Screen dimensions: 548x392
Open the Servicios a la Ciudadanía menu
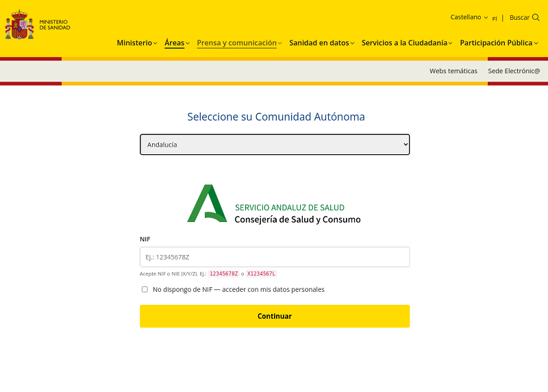404,42
